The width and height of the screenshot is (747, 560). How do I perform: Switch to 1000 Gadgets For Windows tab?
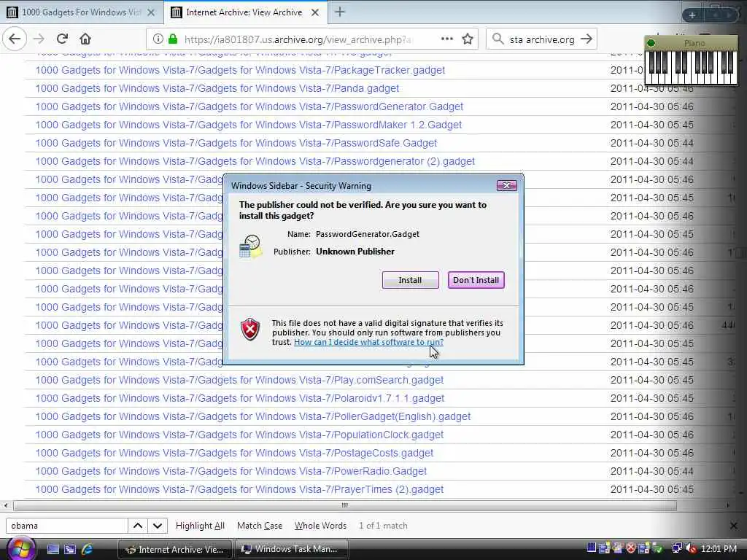(x=81, y=12)
